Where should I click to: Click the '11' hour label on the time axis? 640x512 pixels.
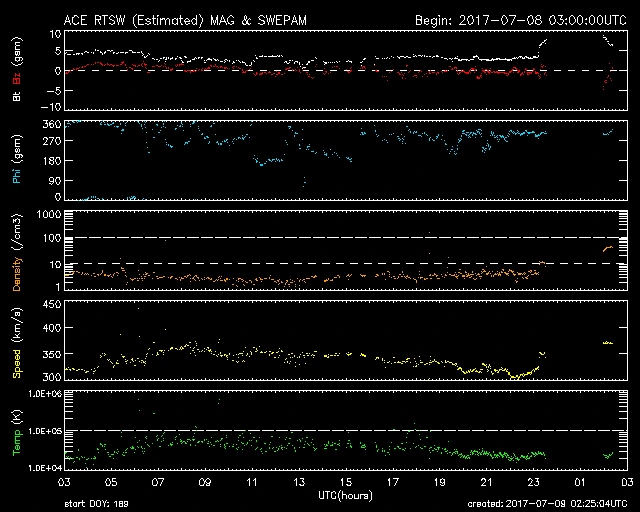[252, 483]
